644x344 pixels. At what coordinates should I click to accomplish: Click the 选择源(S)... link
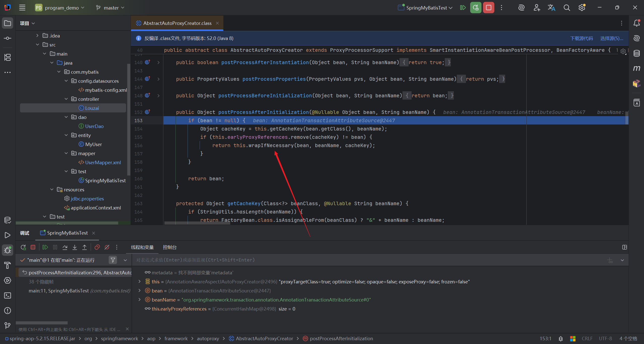pyautogui.click(x=612, y=38)
